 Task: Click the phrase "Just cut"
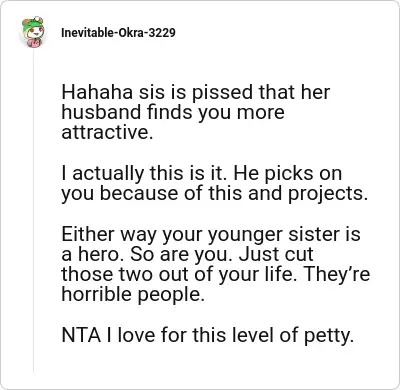(276, 254)
